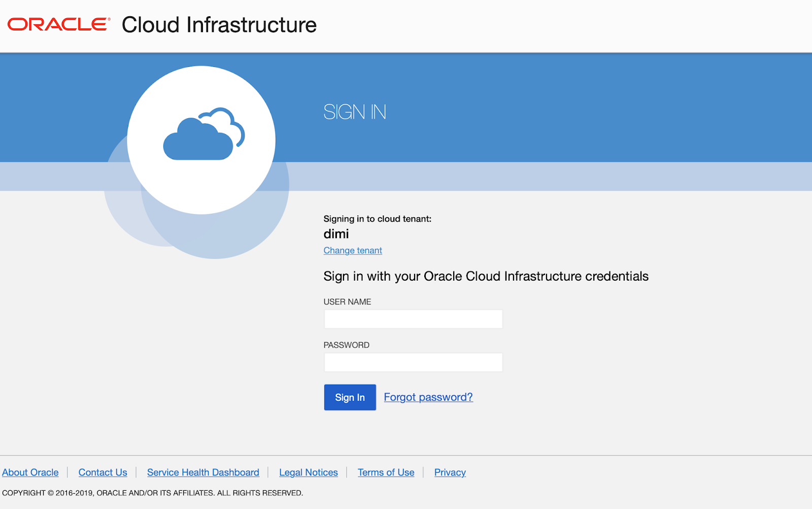Click inside the USER NAME field
Viewport: 812px width, 509px height.
click(413, 319)
